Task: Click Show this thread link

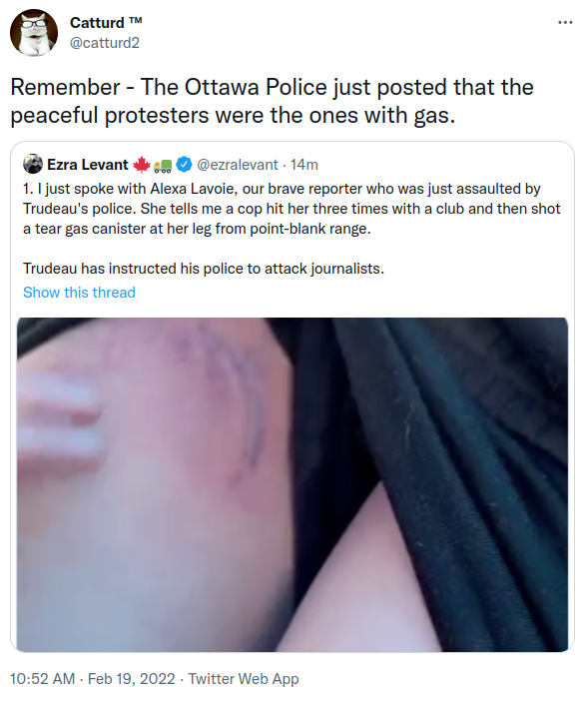Action: coord(79,293)
